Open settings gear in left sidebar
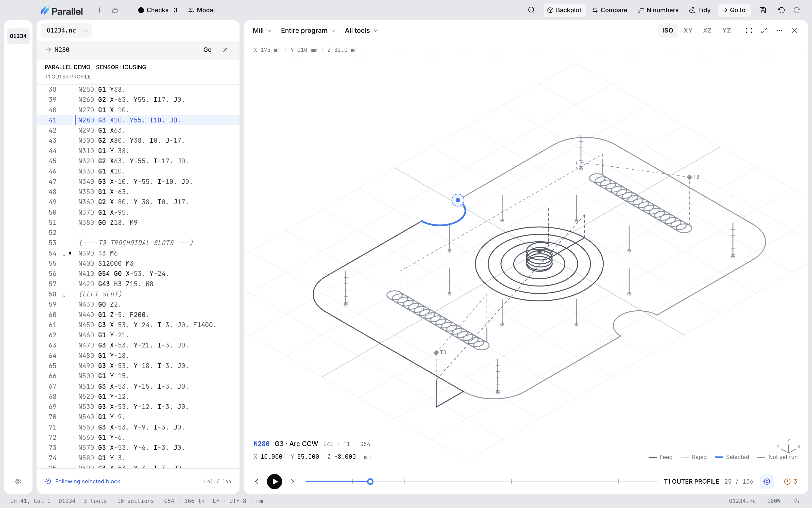Screen dimensions: 812x508 (19, 482)
